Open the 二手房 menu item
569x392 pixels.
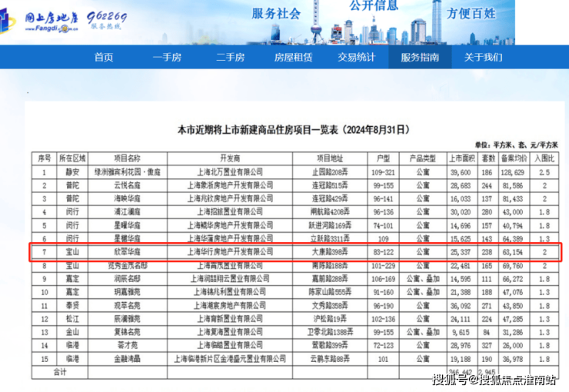point(231,58)
